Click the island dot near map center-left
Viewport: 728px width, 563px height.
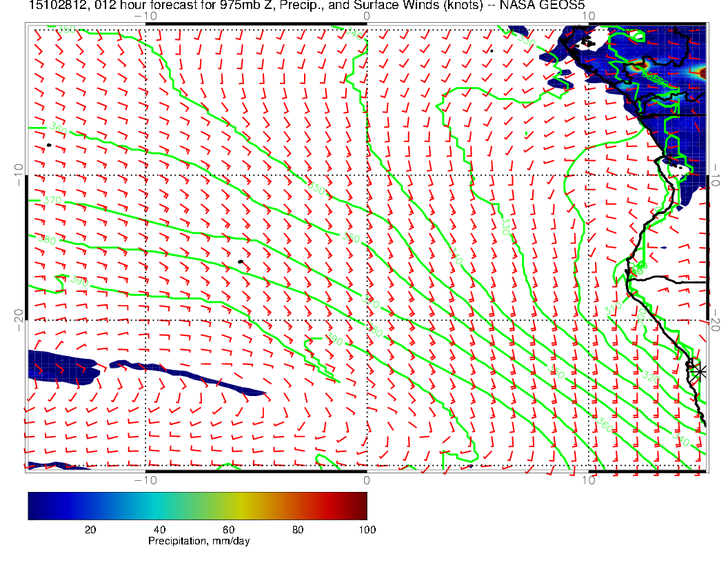pos(241,262)
